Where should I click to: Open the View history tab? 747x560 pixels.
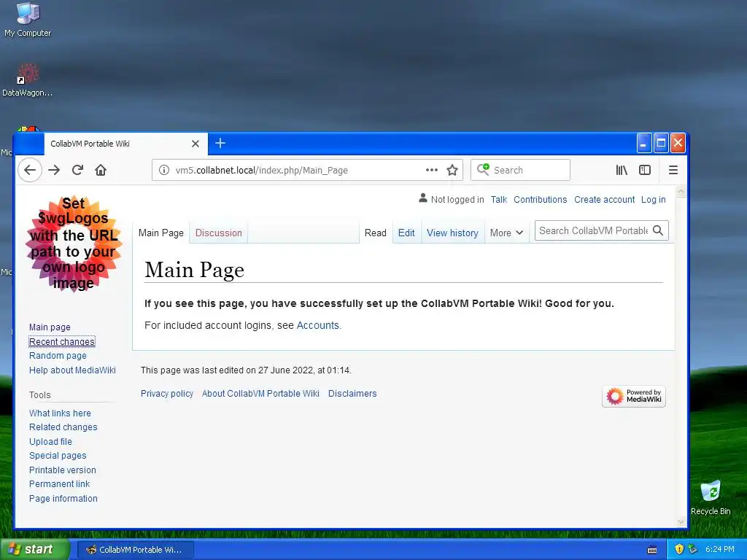[452, 233]
